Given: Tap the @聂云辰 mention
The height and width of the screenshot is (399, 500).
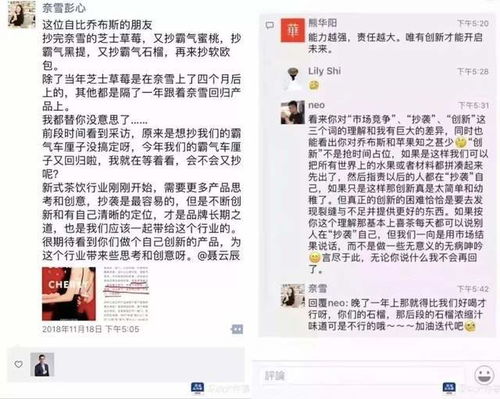Looking at the screenshot, I should click(x=219, y=256).
